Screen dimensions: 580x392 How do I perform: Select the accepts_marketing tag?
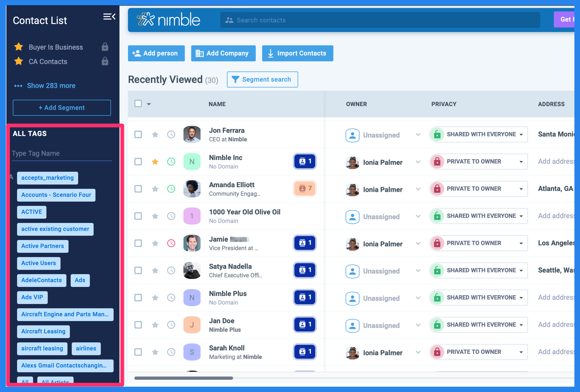click(x=47, y=178)
